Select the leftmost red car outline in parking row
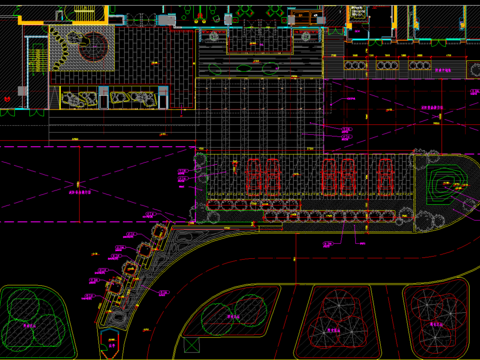The height and width of the screenshot is (360, 480). pos(254,177)
